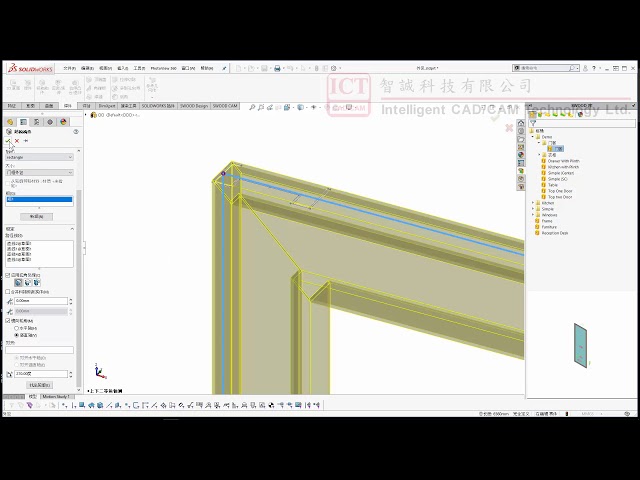Open search box dropdown arrow in title bar
Image resolution: width=640 pixels, height=480 pixels.
[578, 68]
